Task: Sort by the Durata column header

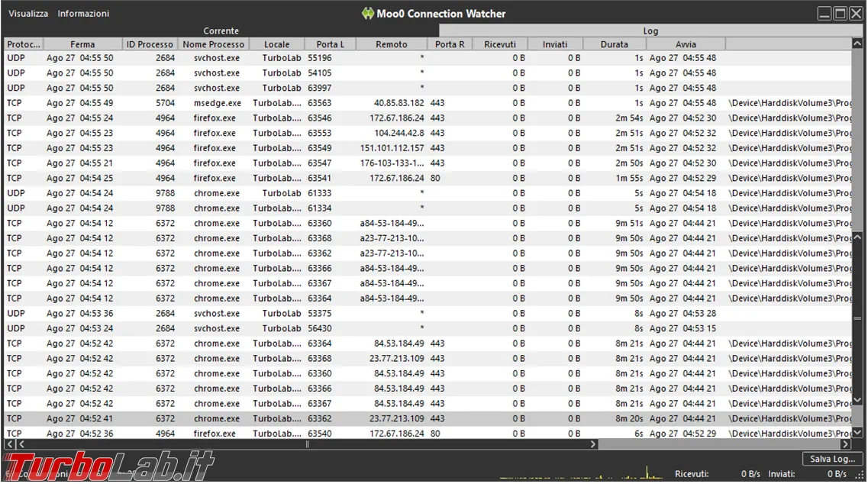Action: tap(615, 44)
